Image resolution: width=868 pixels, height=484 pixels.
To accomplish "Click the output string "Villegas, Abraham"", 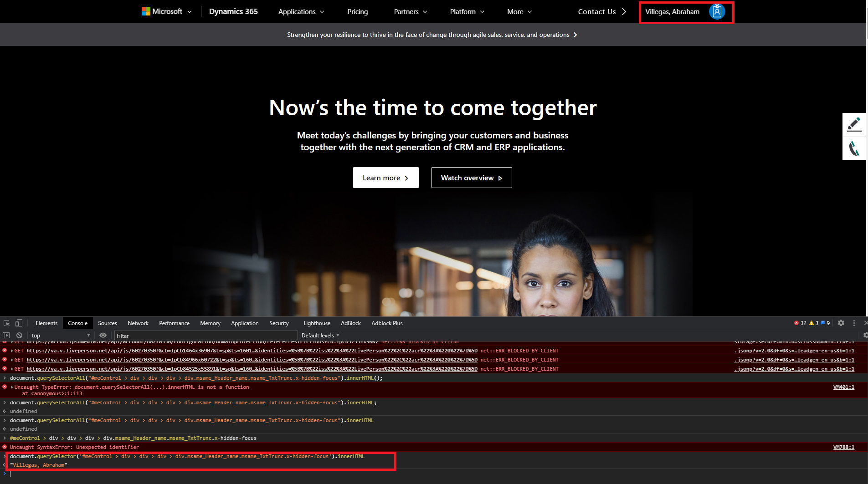I will click(x=39, y=465).
